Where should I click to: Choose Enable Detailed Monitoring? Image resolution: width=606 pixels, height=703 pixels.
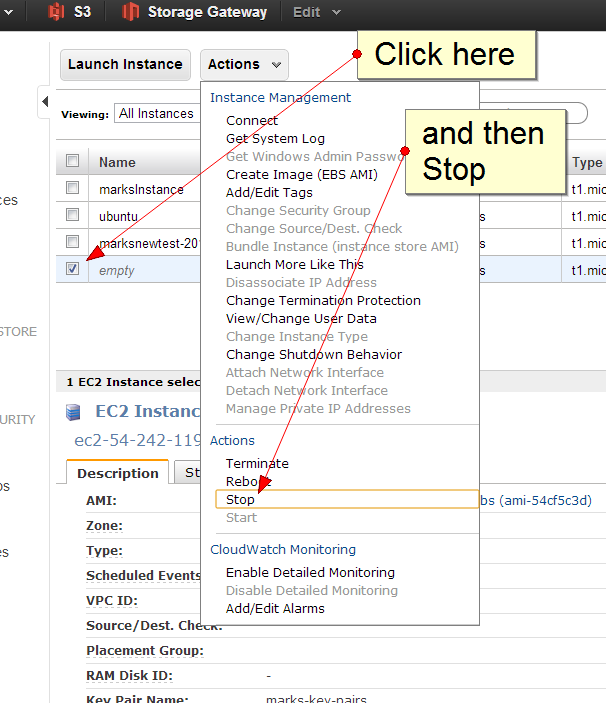coord(310,573)
